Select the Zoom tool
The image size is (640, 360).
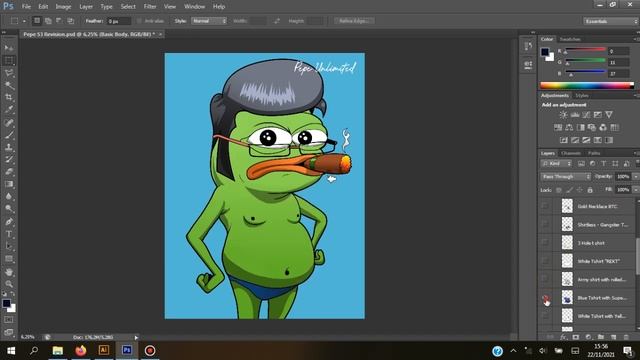pyautogui.click(x=9, y=284)
